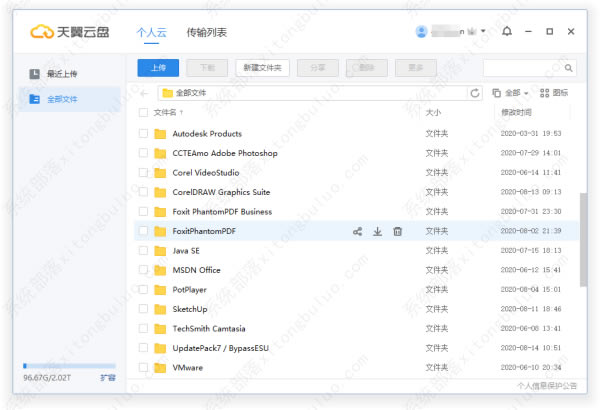
Task: Click the refresh icon in path bar
Action: 475,93
